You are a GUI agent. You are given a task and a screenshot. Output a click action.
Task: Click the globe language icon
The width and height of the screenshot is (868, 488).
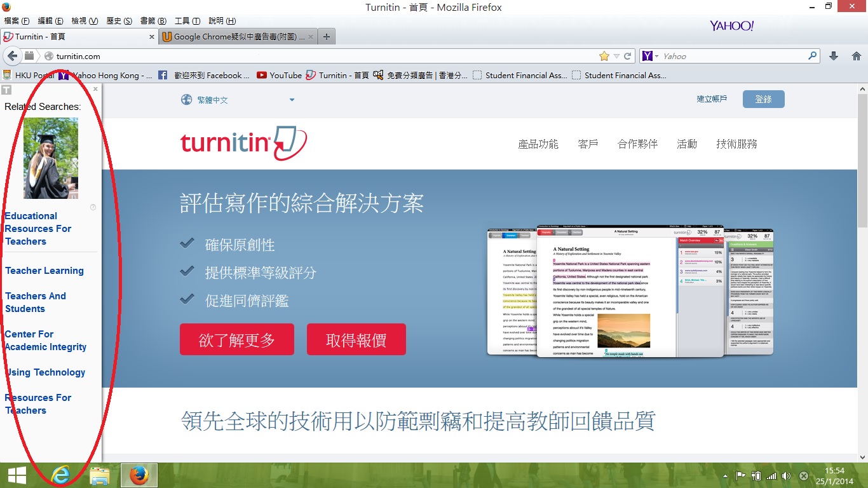coord(186,100)
